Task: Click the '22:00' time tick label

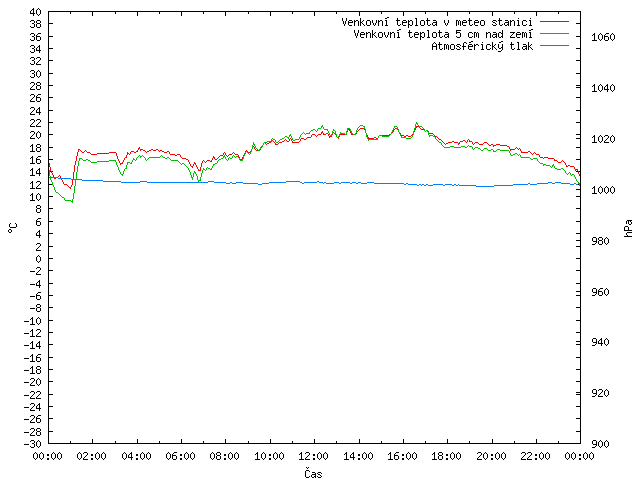Action: pos(536,456)
